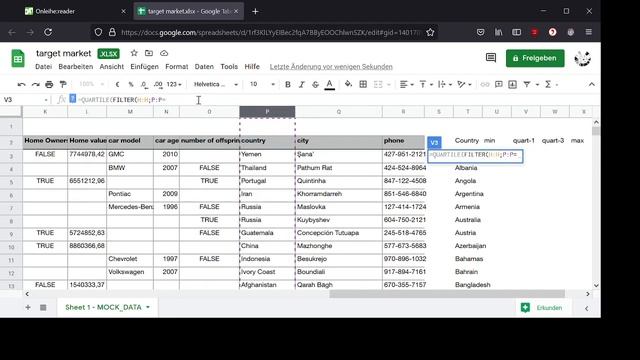The image size is (640, 360).
Task: Open last-change history link
Action: click(331, 67)
